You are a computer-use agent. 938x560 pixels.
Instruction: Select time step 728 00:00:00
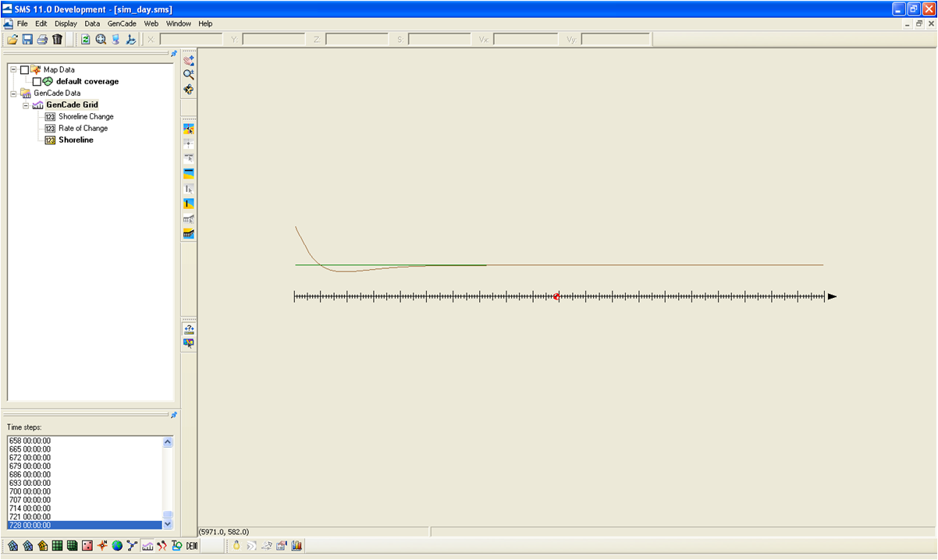84,525
